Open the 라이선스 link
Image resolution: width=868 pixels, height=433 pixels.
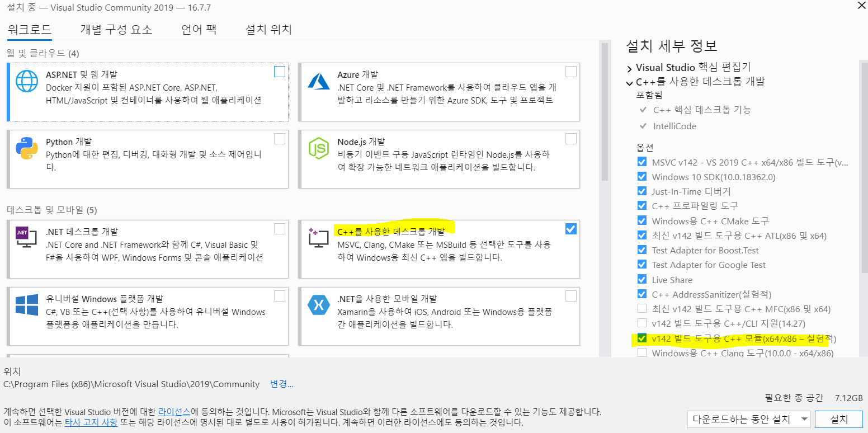pos(174,411)
